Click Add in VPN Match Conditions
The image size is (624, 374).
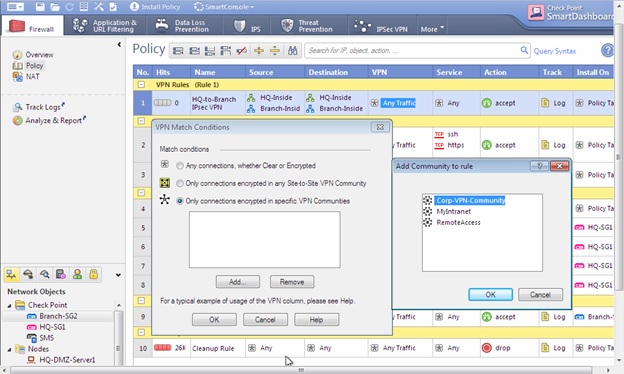(238, 282)
